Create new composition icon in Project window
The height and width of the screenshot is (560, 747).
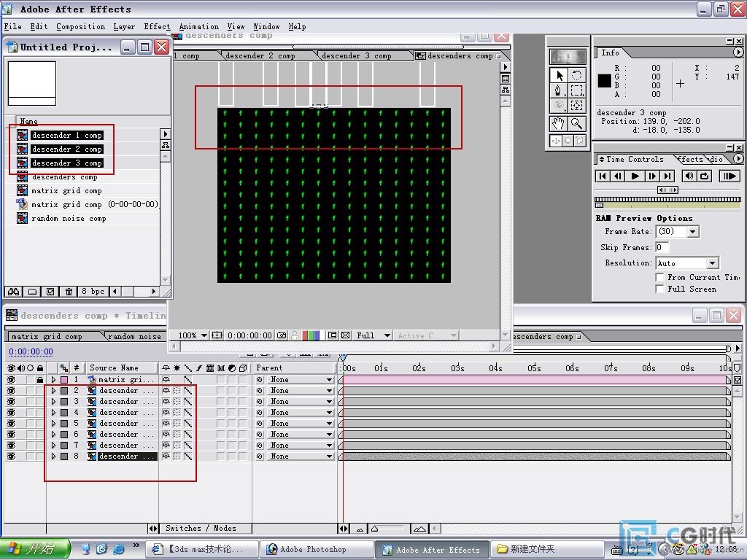(50, 292)
